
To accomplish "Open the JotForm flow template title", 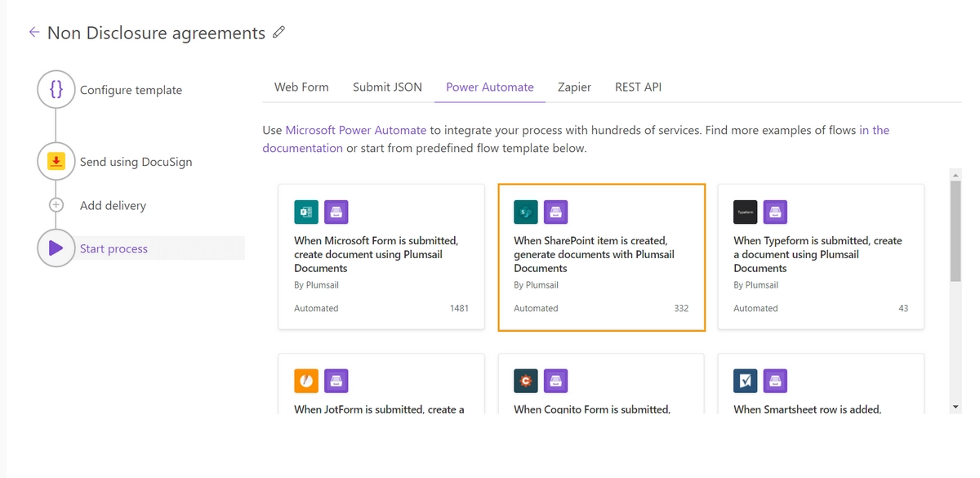I will pyautogui.click(x=379, y=409).
